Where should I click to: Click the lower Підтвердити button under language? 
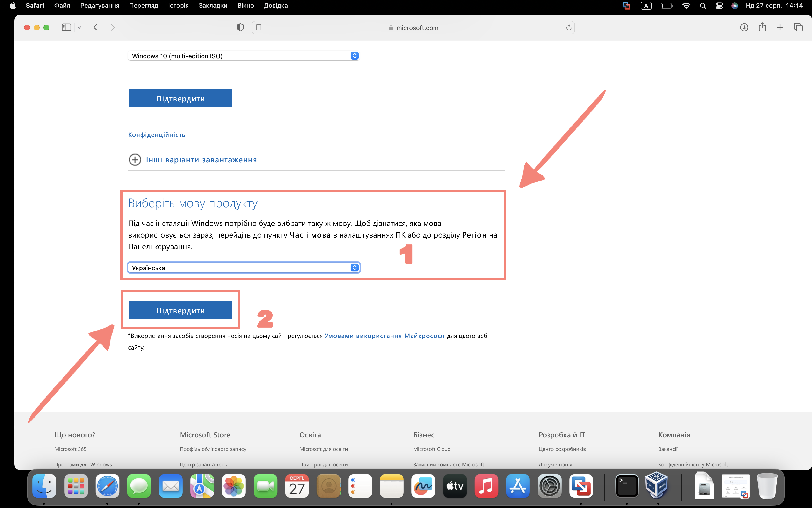click(181, 310)
